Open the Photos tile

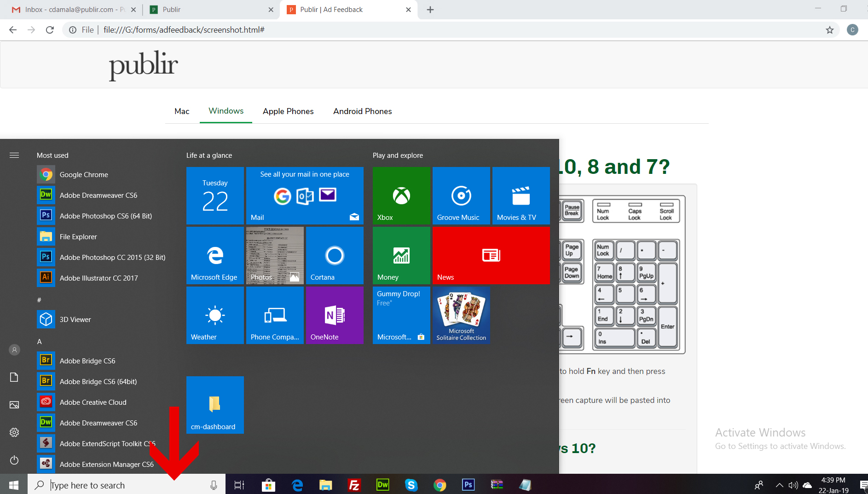275,255
